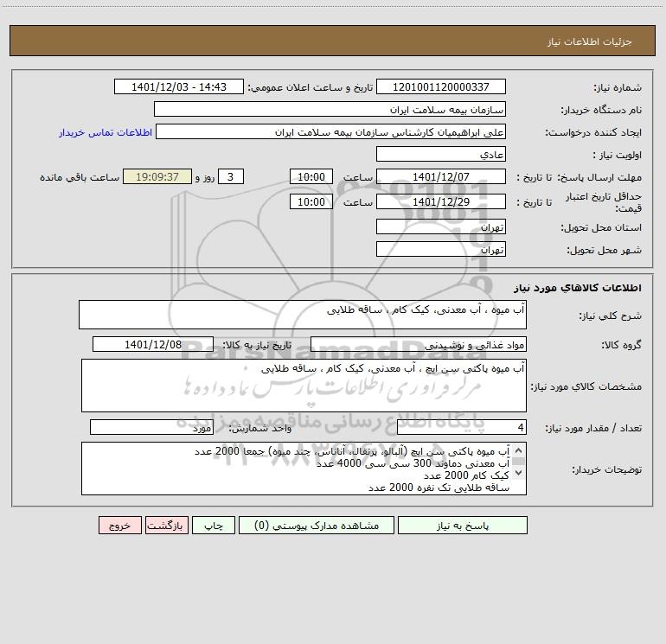Viewport: 666px width, 644px height.
Task: Open مشاهده مدارک پیوستی (0) button
Action: [x=317, y=526]
